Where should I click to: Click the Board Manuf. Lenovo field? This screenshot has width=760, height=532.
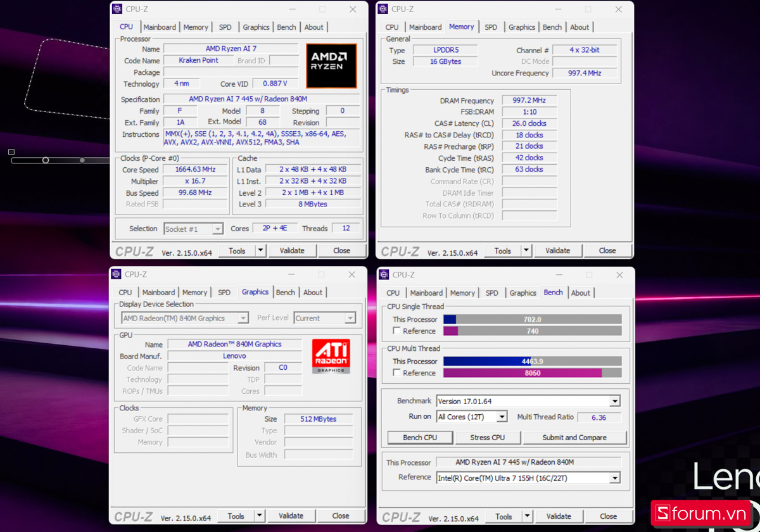tap(234, 356)
